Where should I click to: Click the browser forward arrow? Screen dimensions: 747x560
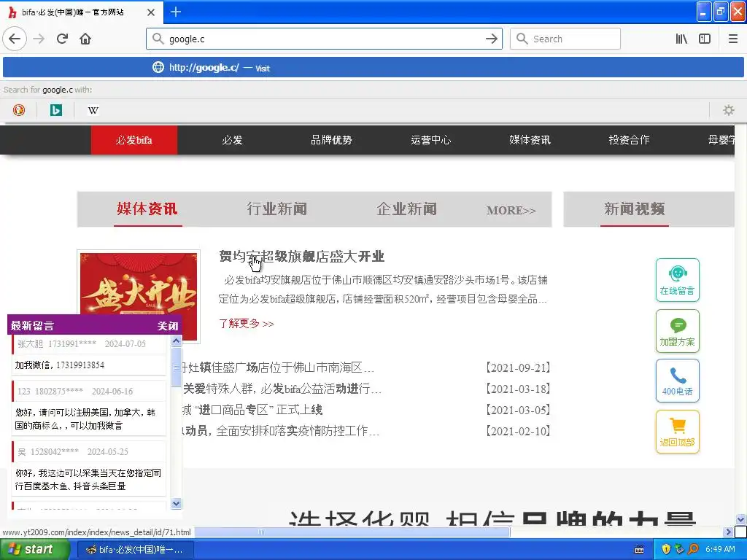tap(39, 39)
